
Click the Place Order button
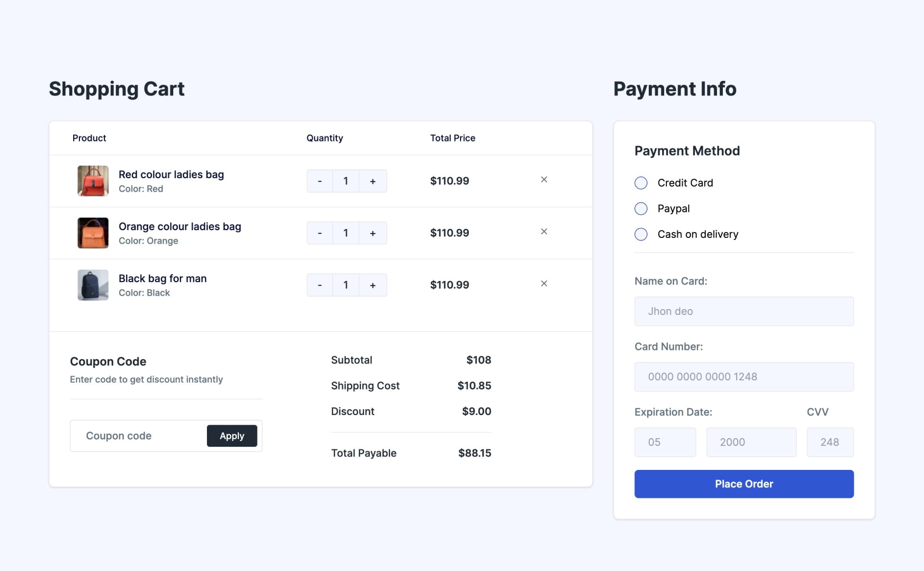[x=744, y=483]
